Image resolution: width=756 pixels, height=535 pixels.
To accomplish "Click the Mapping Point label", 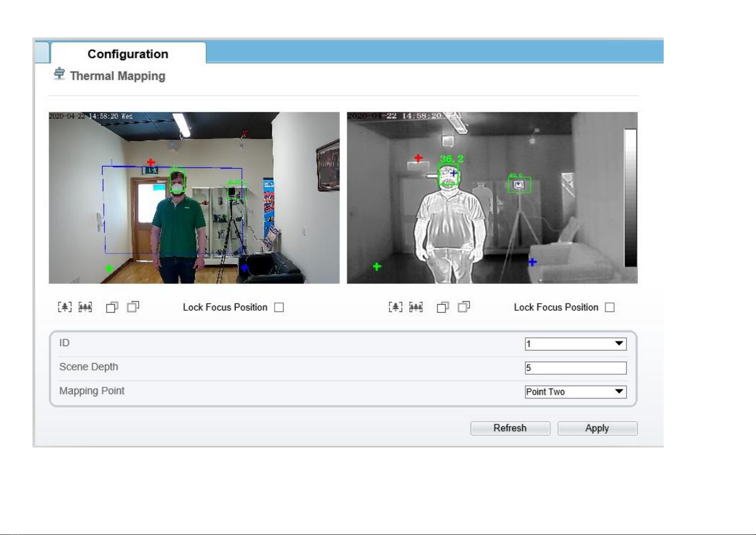I will (92, 391).
